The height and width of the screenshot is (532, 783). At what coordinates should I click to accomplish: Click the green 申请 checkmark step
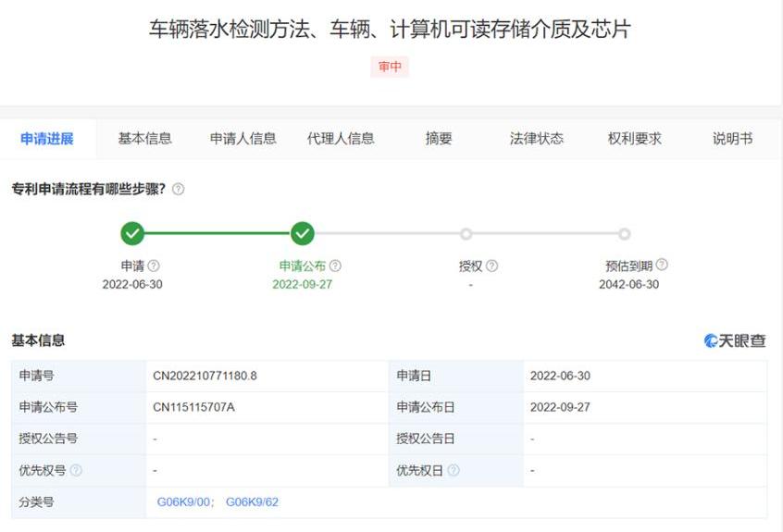[x=132, y=234]
